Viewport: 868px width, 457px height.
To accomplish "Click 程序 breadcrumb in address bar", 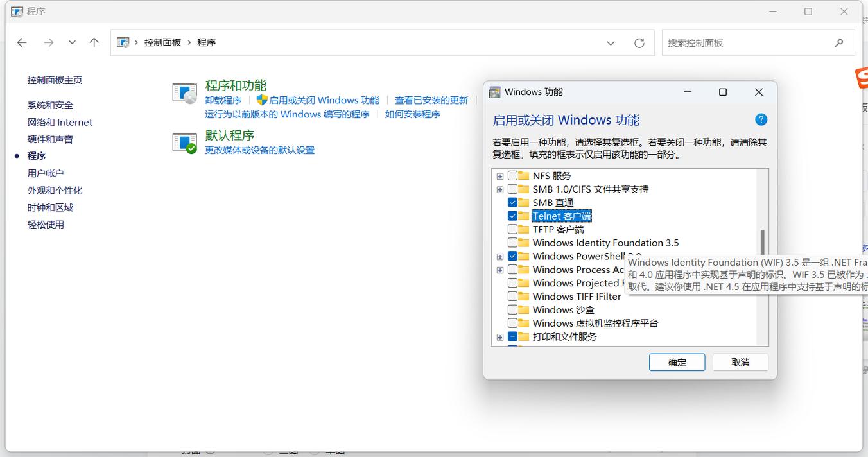I will [x=206, y=42].
